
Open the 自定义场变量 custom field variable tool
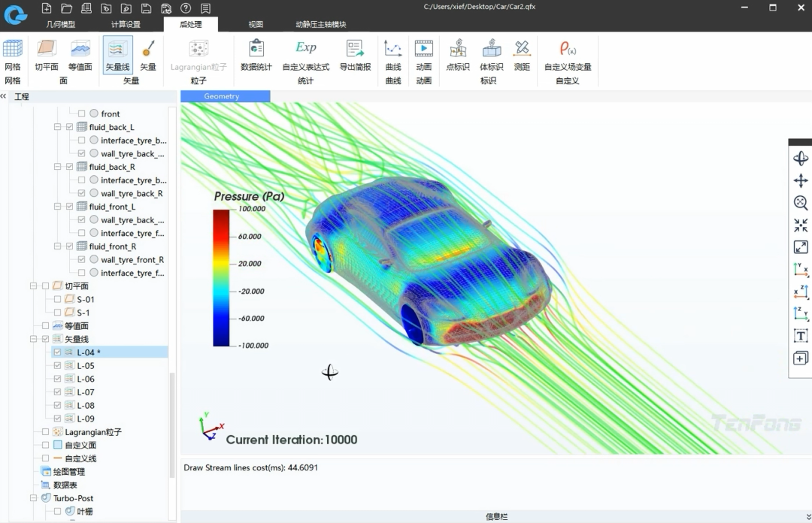(x=568, y=55)
